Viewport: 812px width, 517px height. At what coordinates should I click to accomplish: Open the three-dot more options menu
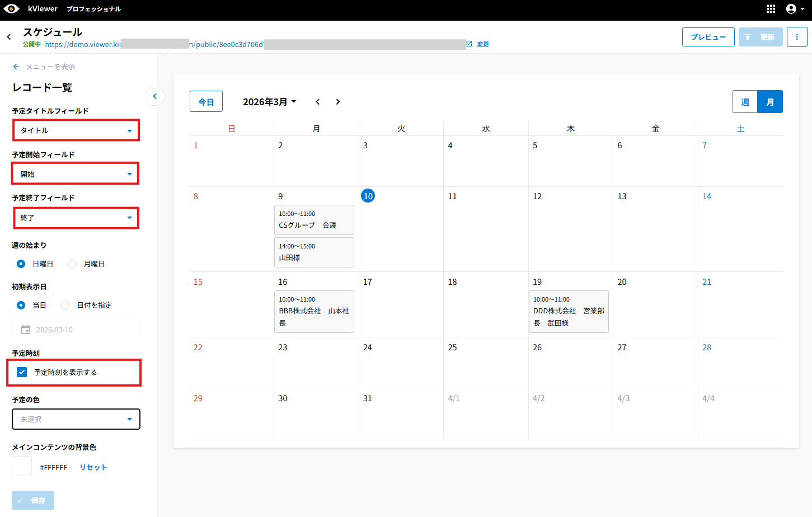796,37
